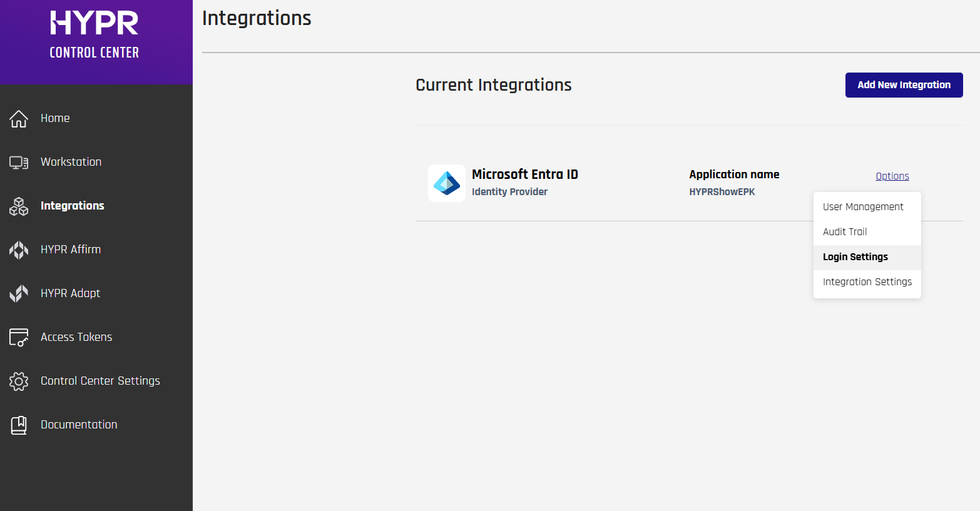This screenshot has width=980, height=511.
Task: Open the Microsoft Entra ID integration name
Action: coord(524,175)
